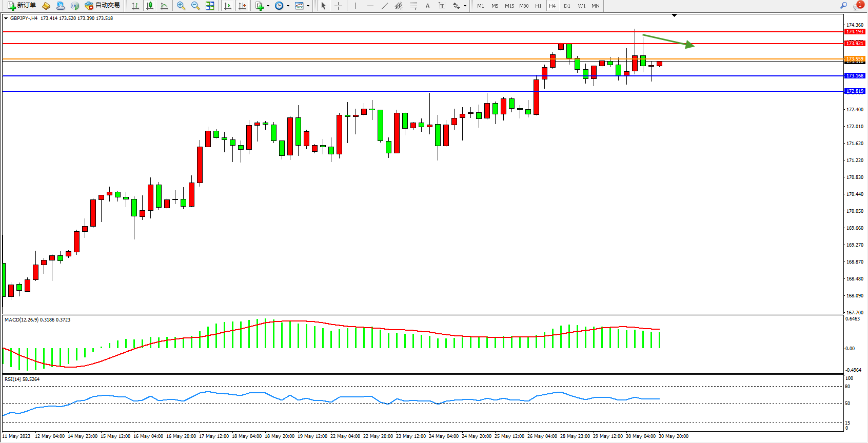Toggle AutoTrading (自动交易) button

102,6
